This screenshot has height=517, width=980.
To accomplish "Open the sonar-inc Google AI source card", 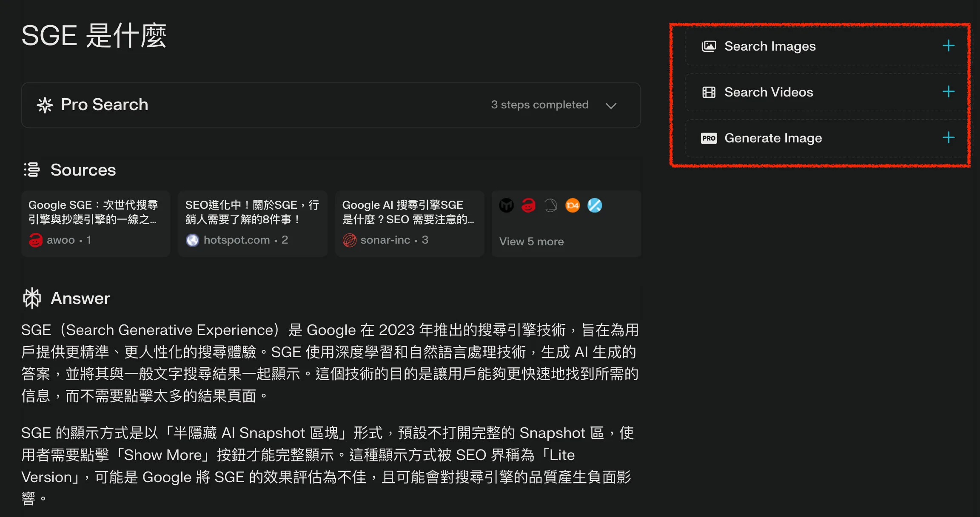I will (410, 224).
